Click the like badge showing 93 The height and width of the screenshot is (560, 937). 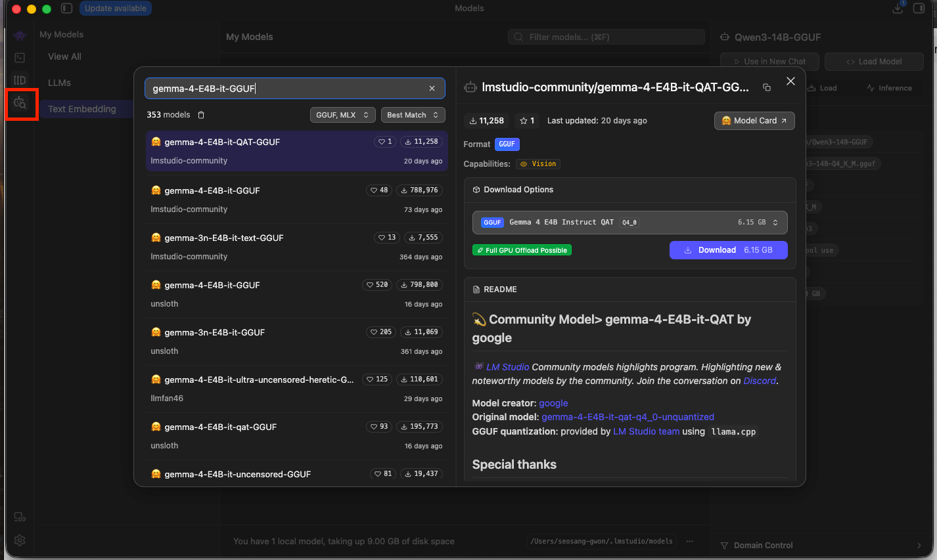[x=379, y=427]
